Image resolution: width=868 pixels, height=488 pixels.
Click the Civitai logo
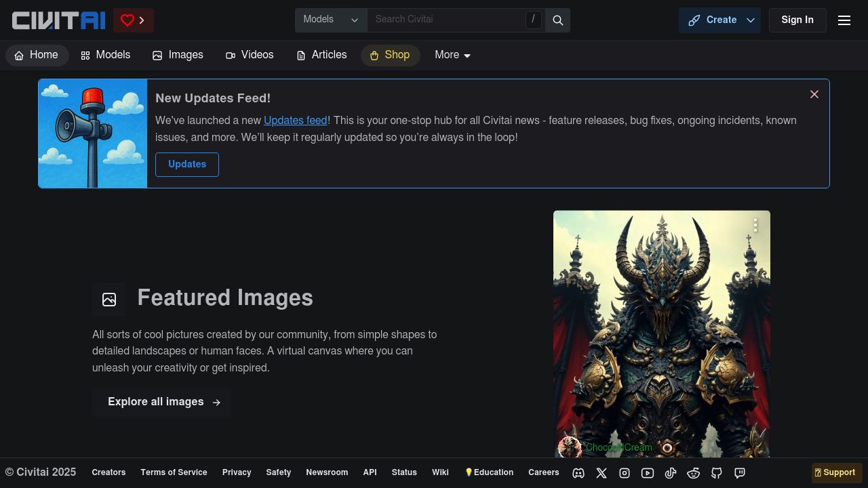[x=59, y=20]
